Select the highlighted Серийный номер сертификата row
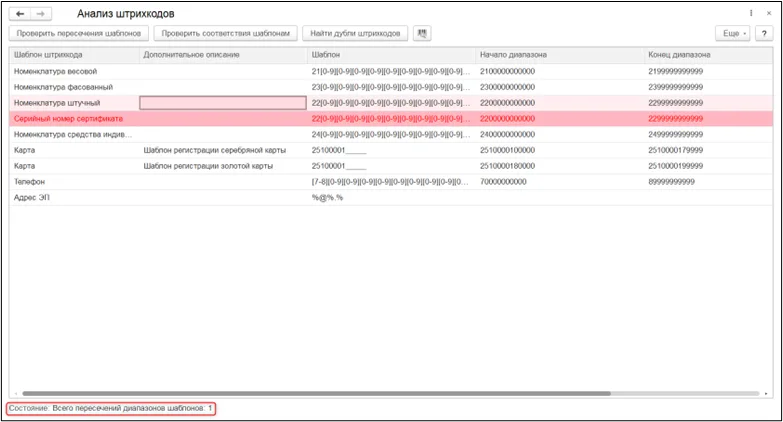Screen dimensions: 783x422 click(x=391, y=119)
